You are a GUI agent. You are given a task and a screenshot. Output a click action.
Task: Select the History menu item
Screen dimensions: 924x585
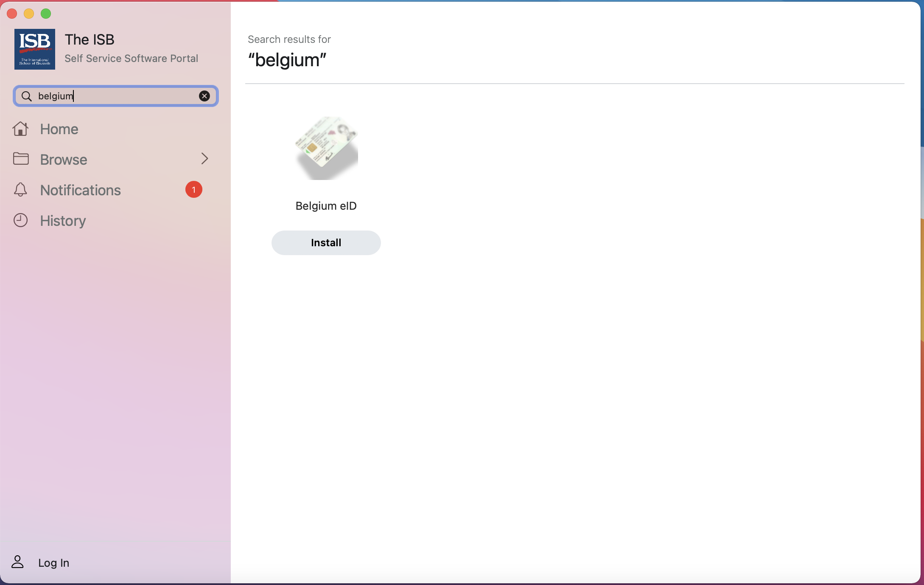click(x=63, y=221)
